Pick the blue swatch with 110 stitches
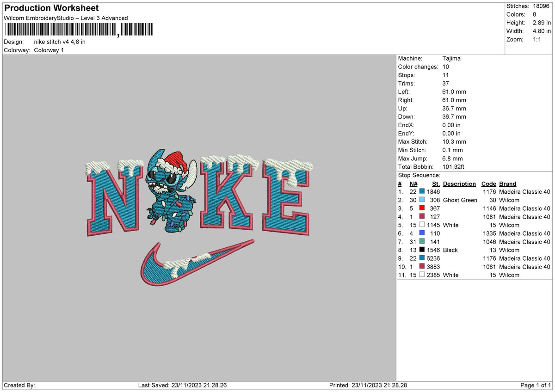The image size is (555, 392). (x=422, y=233)
